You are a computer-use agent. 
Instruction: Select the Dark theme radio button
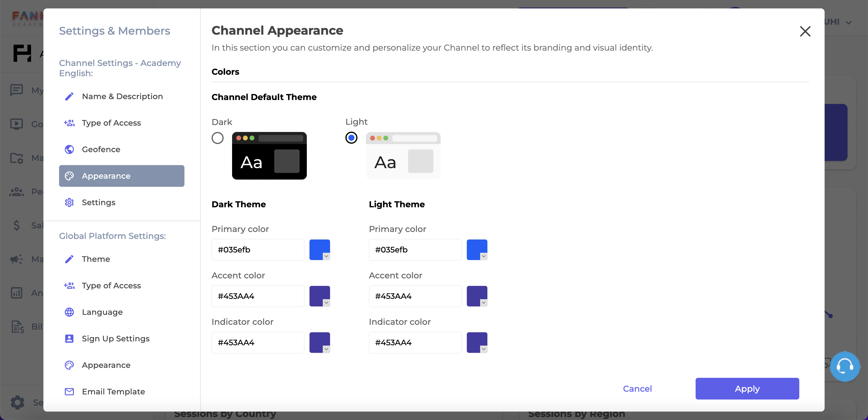[218, 138]
